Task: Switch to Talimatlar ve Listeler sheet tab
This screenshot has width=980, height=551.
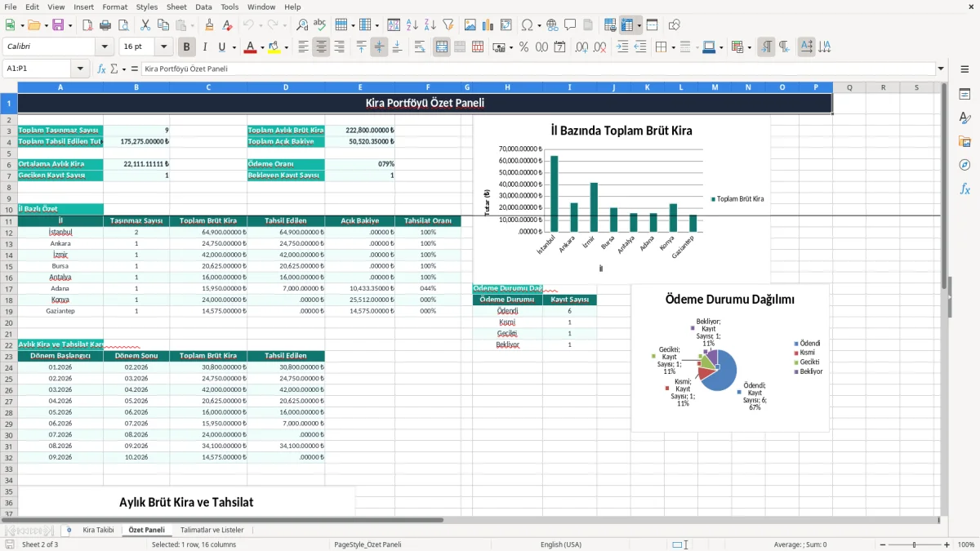Action: tap(212, 530)
